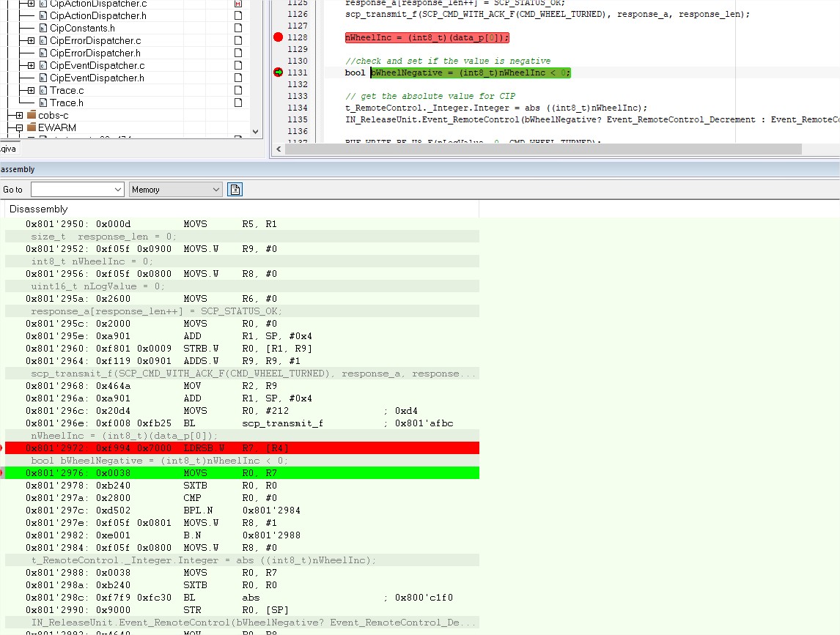Select Trace.h in the file tree
Screen dimensions: 840x635
coord(67,103)
